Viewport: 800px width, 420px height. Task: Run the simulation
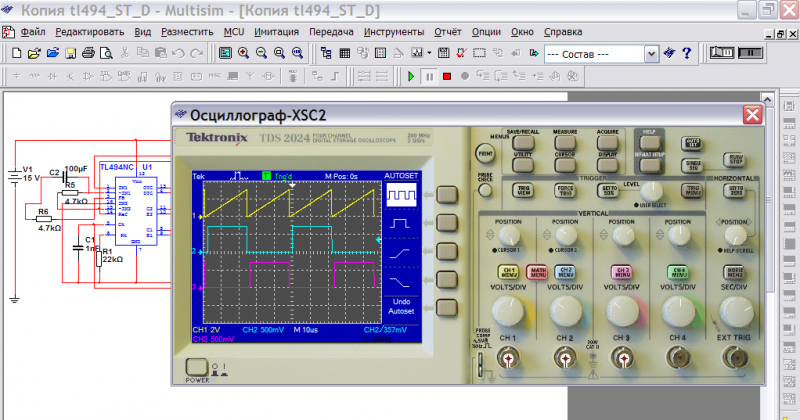[411, 77]
